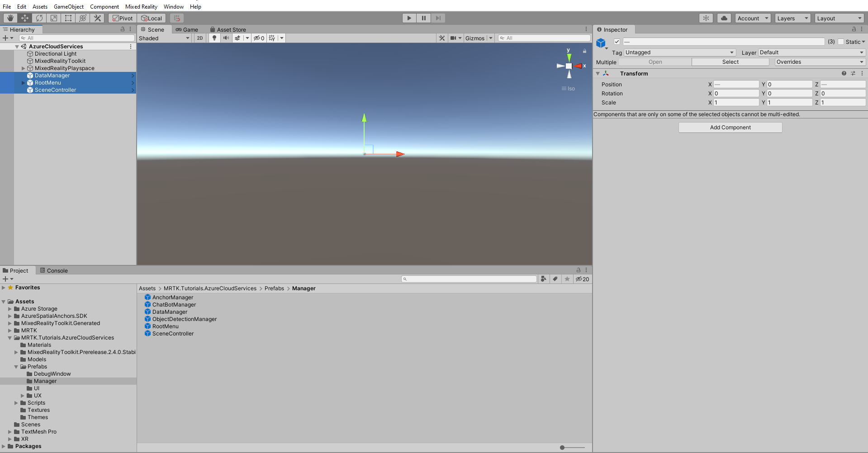Lock the Hierarchy panel
868x453 pixels.
(x=123, y=29)
